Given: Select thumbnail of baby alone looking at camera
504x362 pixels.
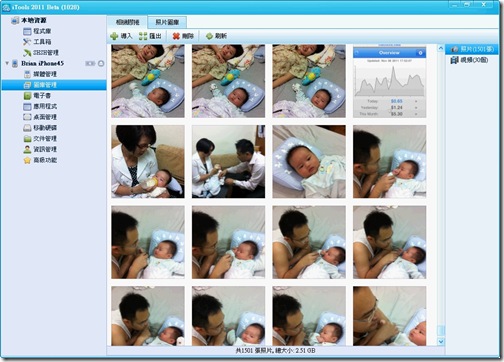Looking at the screenshot, I should click(x=309, y=162).
